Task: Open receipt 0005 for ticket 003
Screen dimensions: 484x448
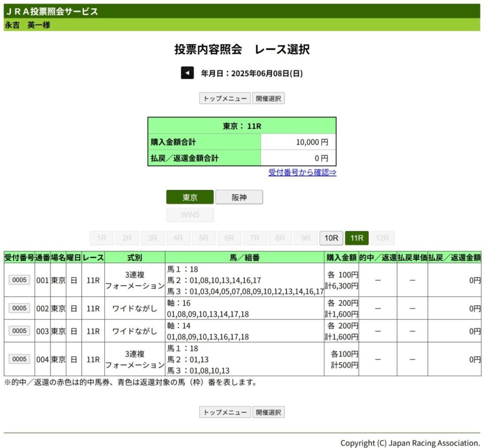Action: pyautogui.click(x=19, y=331)
